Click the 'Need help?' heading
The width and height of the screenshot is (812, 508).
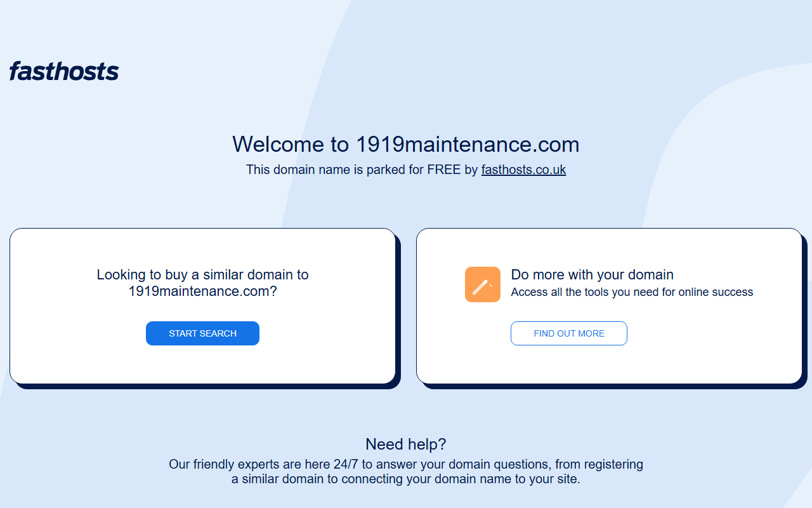[x=406, y=444]
